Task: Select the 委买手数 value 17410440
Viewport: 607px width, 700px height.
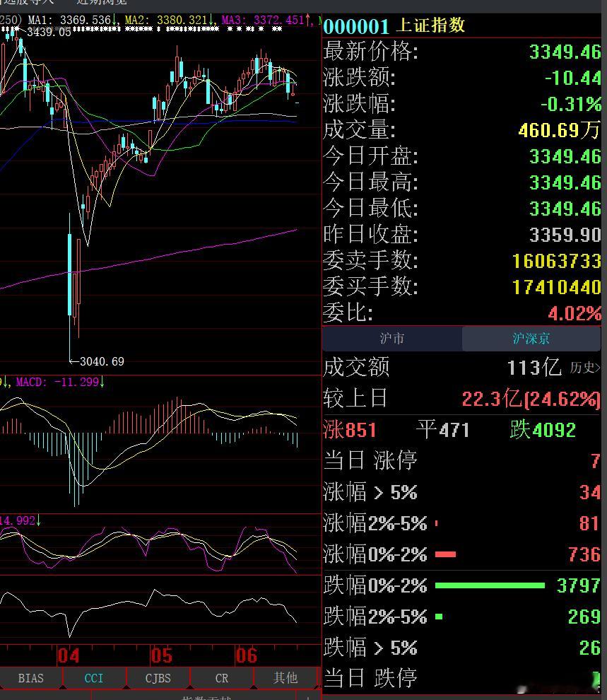Action: [557, 287]
